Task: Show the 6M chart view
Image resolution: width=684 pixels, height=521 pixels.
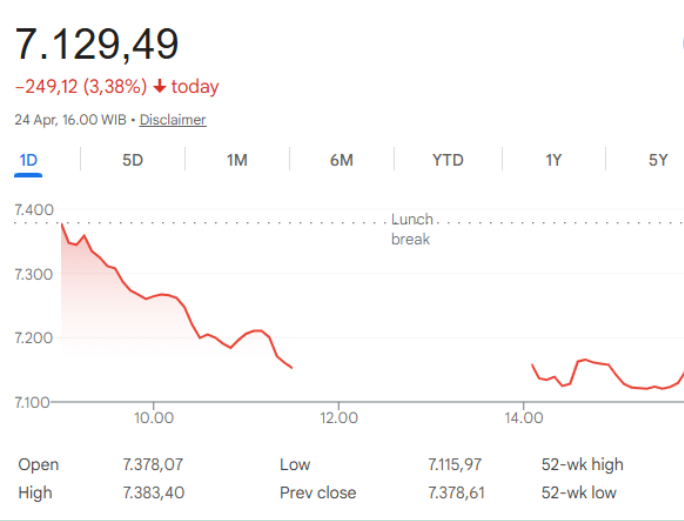Action: (342, 160)
